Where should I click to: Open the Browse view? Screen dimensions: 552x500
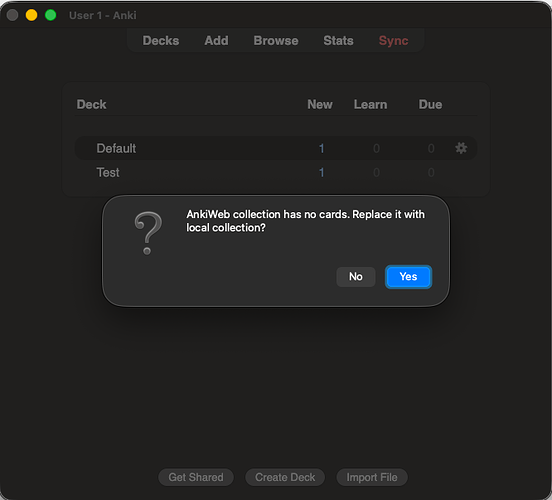click(276, 40)
